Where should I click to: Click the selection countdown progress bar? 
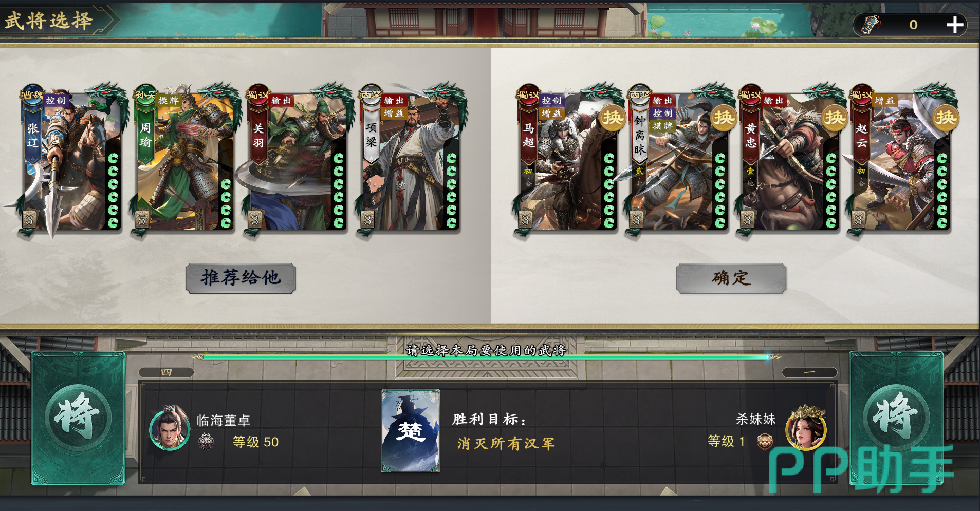pos(486,356)
